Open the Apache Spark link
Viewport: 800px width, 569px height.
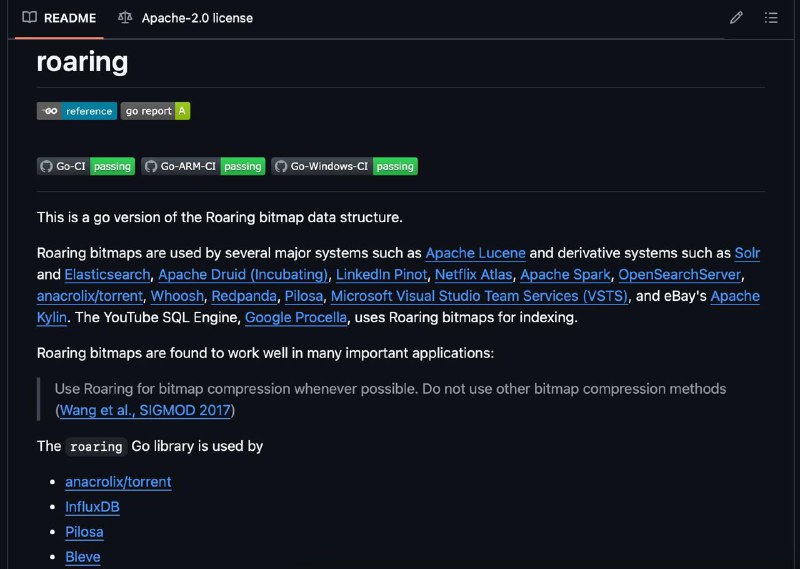click(x=565, y=275)
